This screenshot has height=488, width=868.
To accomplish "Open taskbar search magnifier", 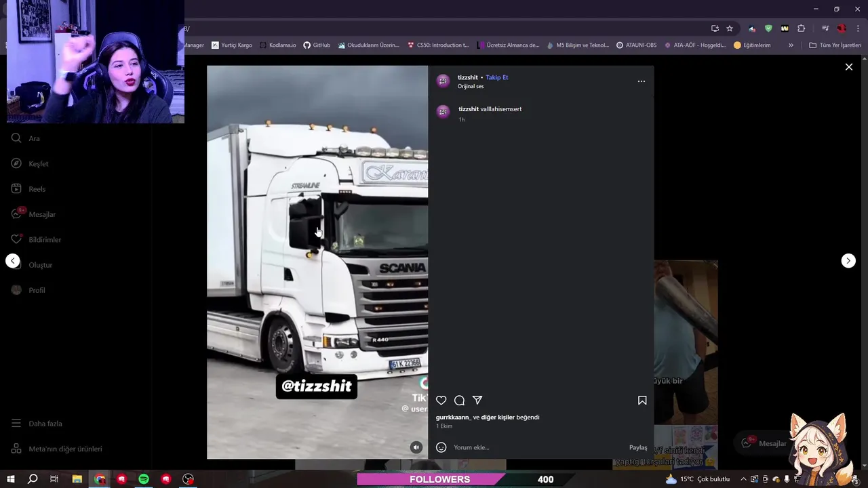I will (33, 479).
